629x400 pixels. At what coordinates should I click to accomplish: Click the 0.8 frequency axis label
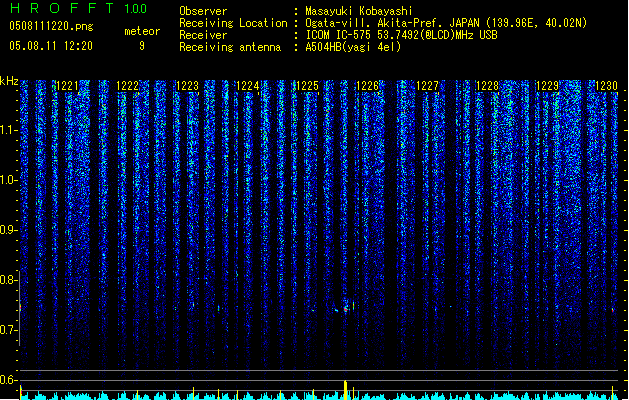tap(8, 280)
